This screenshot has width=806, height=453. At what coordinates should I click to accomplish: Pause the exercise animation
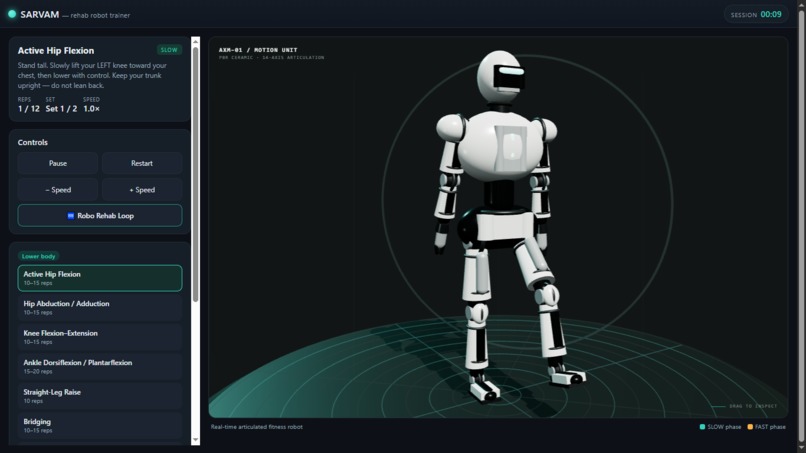click(x=58, y=163)
